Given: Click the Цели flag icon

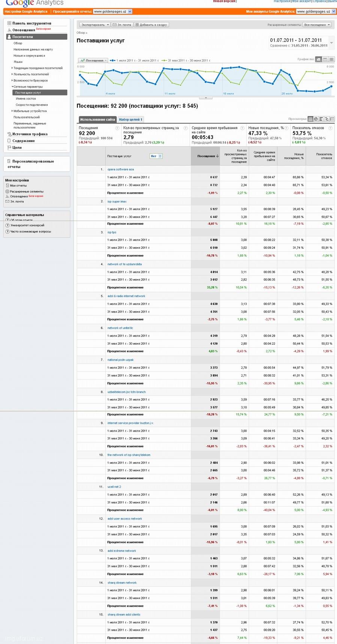Looking at the screenshot, I should tap(9, 148).
